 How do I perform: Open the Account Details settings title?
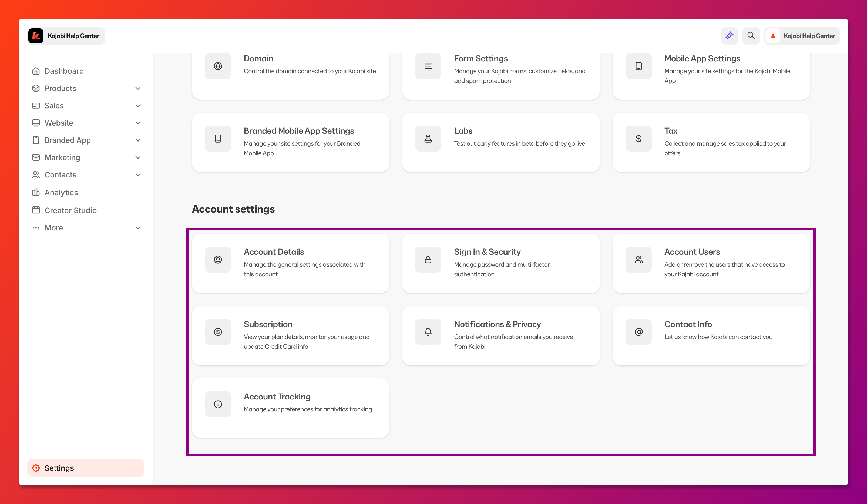(x=274, y=252)
